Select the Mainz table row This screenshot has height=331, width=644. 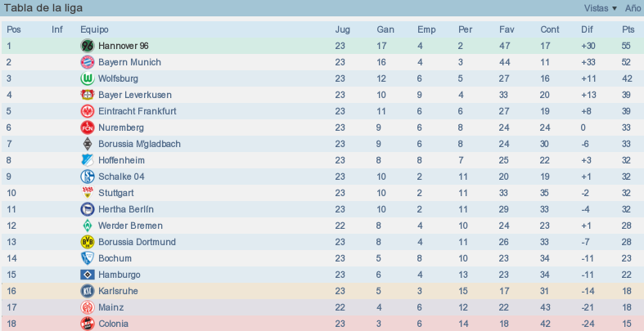click(322, 307)
